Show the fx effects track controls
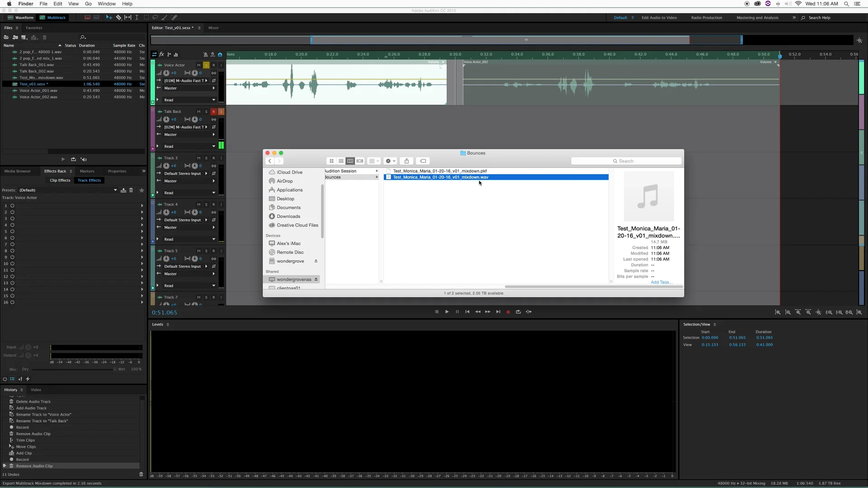 point(162,55)
